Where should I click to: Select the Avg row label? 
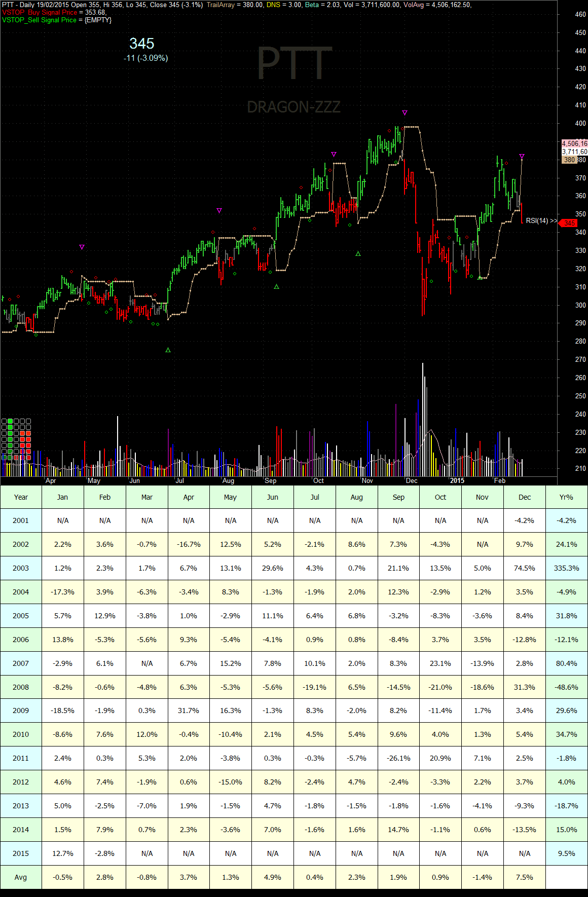pyautogui.click(x=21, y=877)
